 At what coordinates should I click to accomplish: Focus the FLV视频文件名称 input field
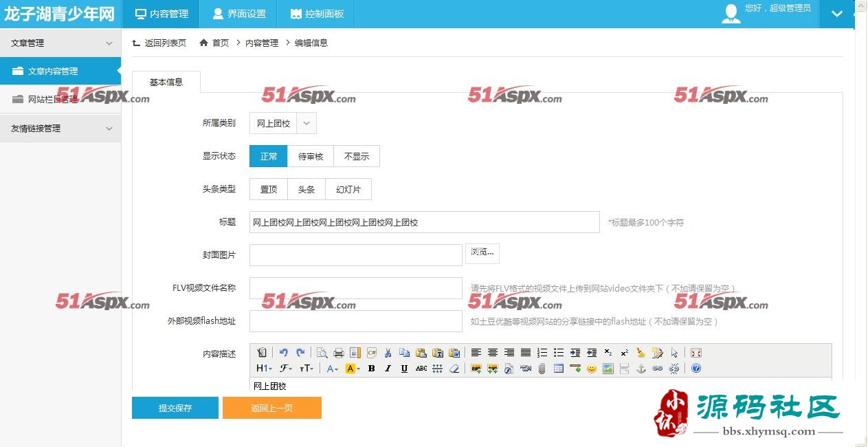[x=356, y=288]
